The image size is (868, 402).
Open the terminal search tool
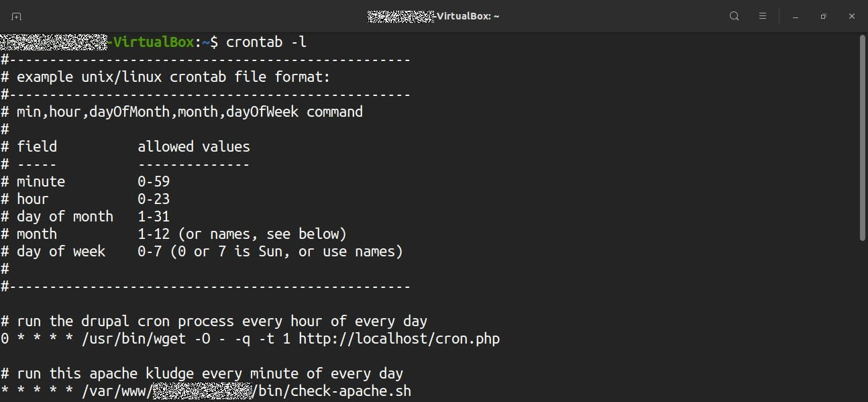(x=734, y=16)
